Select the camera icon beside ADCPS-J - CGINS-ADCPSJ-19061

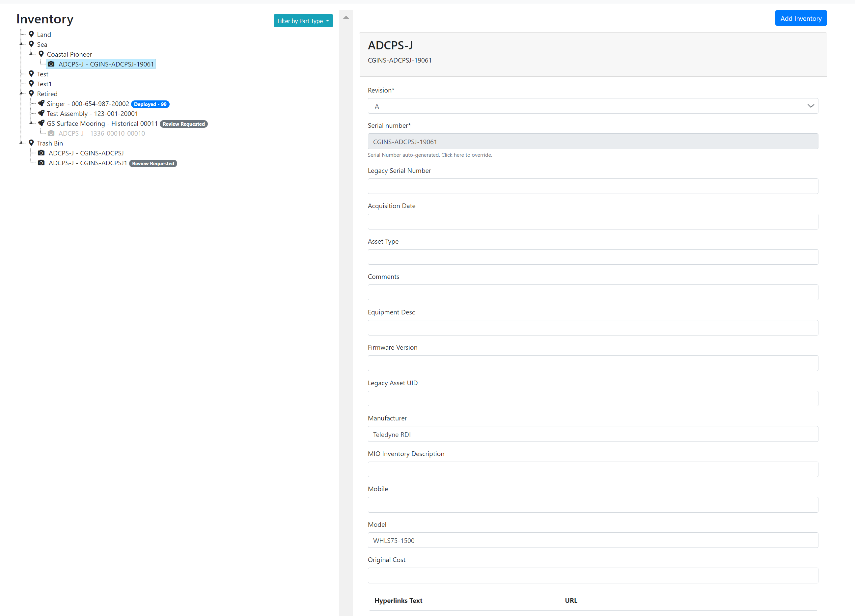pos(51,64)
